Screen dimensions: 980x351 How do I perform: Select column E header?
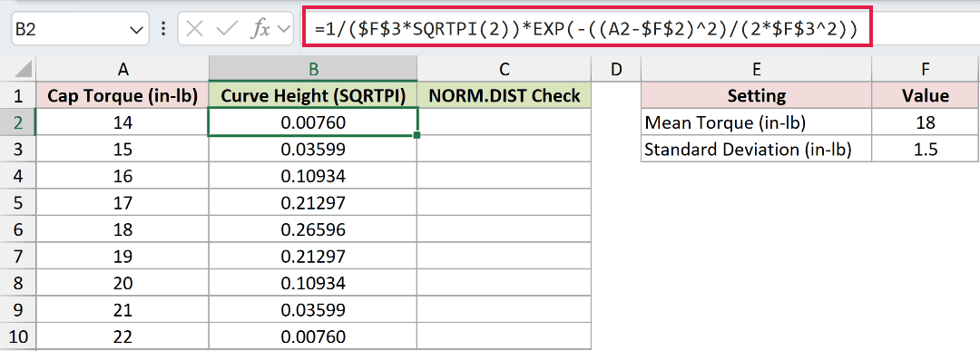pyautogui.click(x=756, y=69)
